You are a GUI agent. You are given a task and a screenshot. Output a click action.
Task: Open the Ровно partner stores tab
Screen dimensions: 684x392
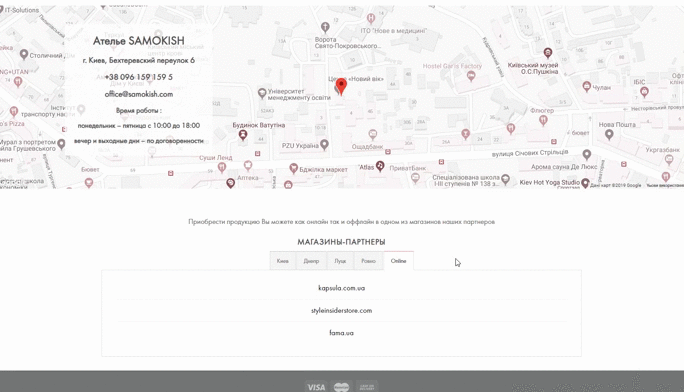tap(369, 261)
